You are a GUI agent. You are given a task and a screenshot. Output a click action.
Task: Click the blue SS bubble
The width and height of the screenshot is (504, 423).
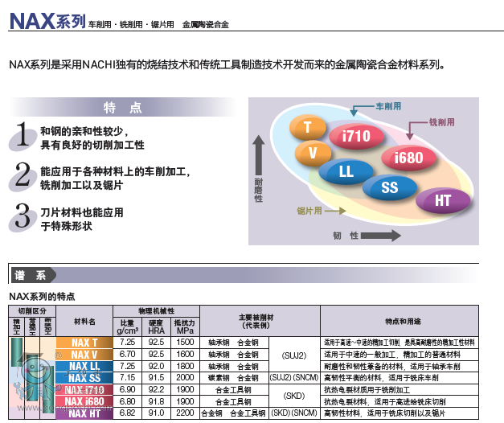click(390, 187)
